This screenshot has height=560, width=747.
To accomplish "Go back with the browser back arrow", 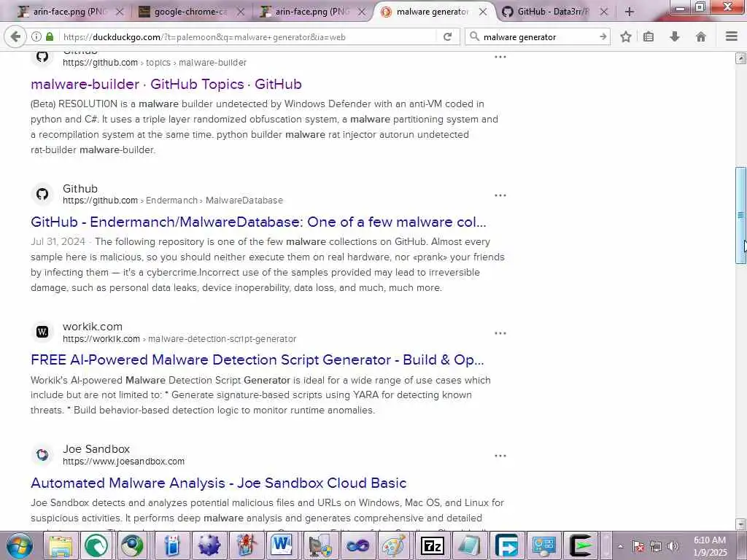I will click(x=15, y=36).
